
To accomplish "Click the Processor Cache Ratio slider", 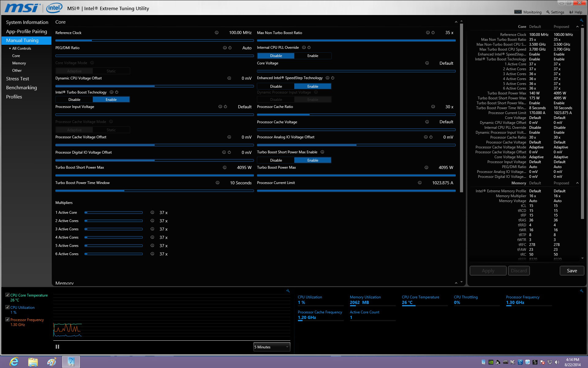I will tap(356, 114).
